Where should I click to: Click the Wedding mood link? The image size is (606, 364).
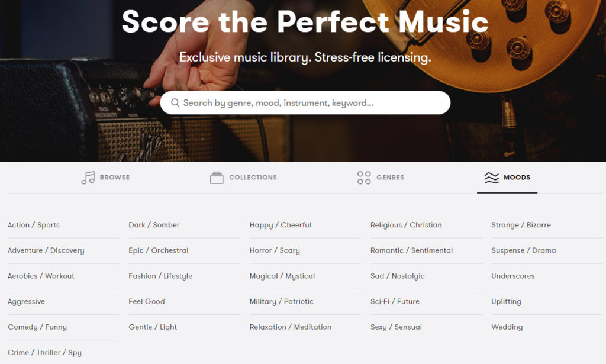point(507,327)
